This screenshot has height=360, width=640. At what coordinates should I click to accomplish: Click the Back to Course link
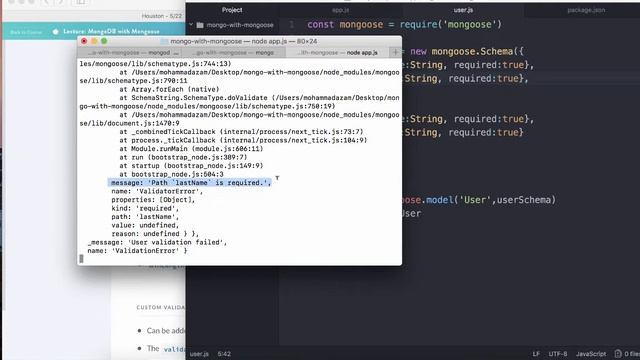pyautogui.click(x=26, y=32)
